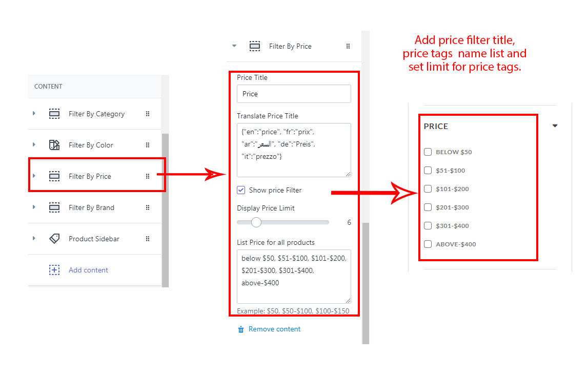Image resolution: width=588 pixels, height=378 pixels.
Task: Collapse the PRICE filter dropdown arrow
Action: coord(555,126)
